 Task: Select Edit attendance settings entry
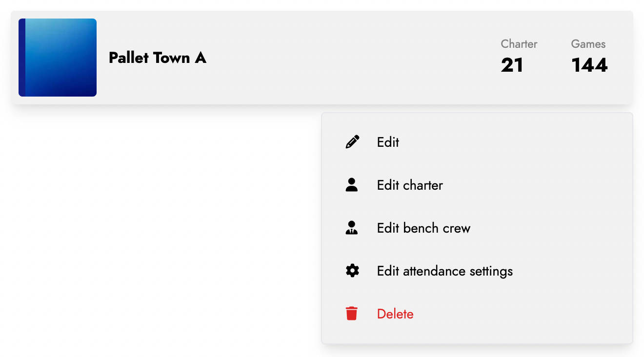tap(477, 271)
